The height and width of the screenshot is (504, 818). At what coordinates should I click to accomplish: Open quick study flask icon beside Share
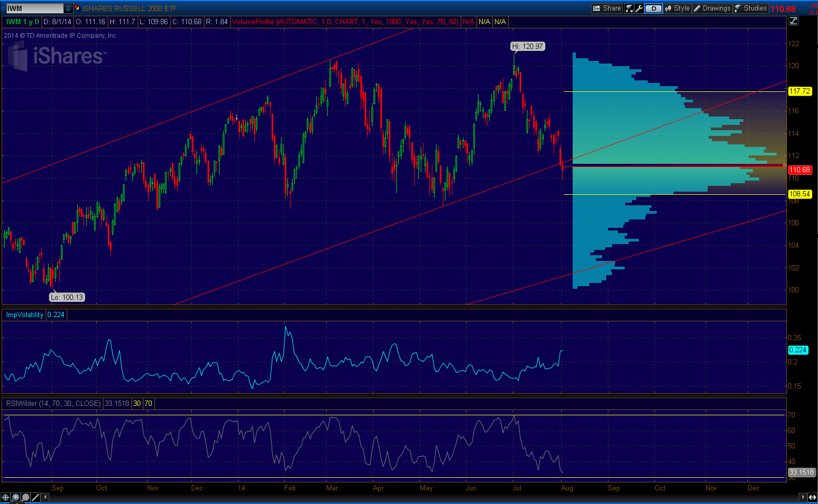click(x=629, y=8)
